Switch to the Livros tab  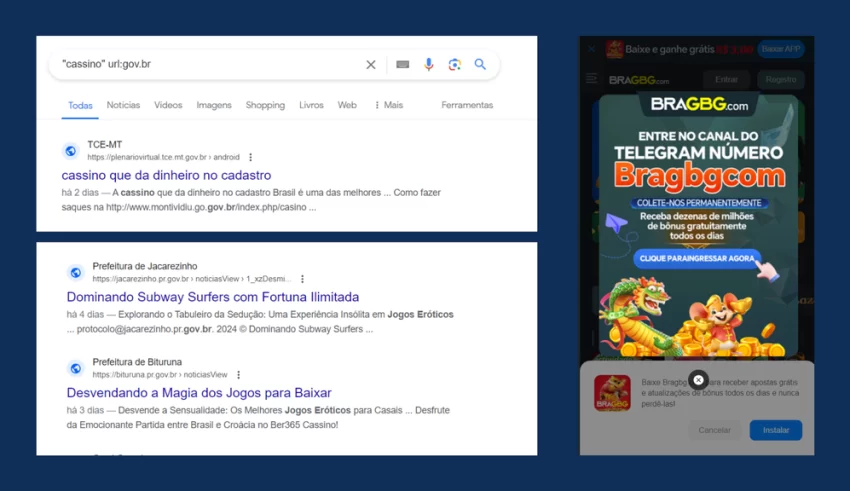pyautogui.click(x=311, y=105)
